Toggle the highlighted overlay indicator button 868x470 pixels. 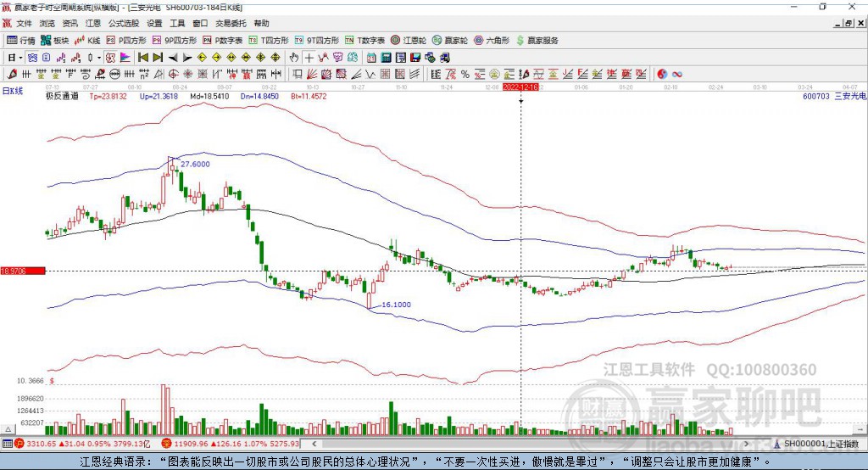pos(110,58)
